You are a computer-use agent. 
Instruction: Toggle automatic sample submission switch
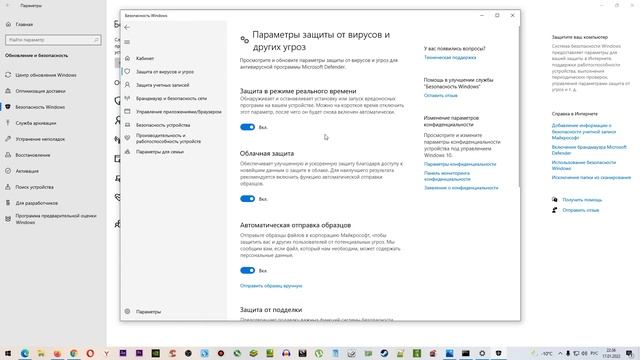coord(247,271)
